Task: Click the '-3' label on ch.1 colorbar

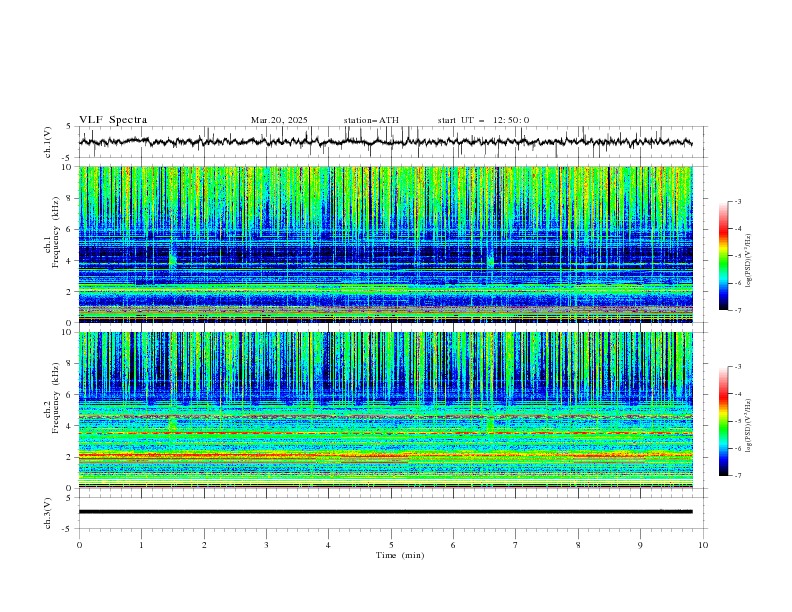Action: pyautogui.click(x=737, y=201)
